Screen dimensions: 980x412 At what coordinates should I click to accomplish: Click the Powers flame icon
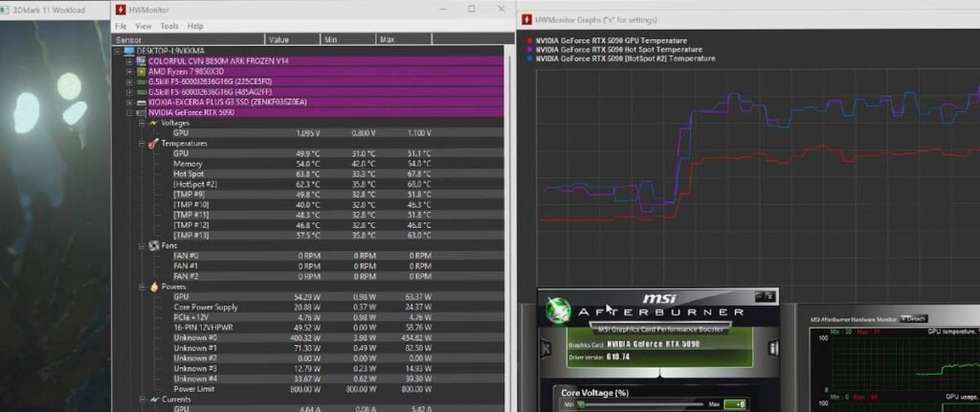click(x=153, y=286)
